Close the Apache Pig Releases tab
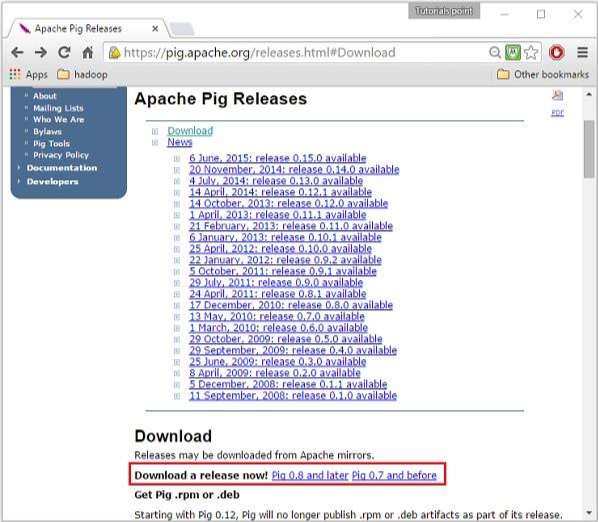This screenshot has height=522, width=598. click(155, 29)
